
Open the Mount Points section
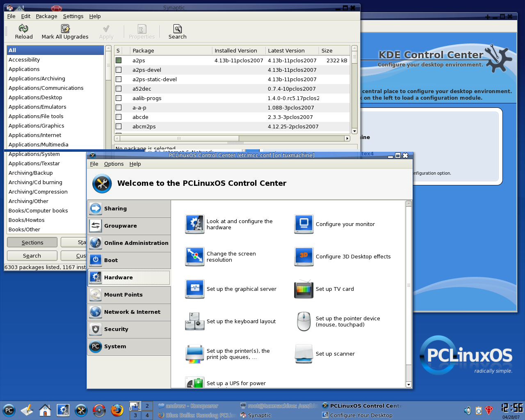[129, 295]
